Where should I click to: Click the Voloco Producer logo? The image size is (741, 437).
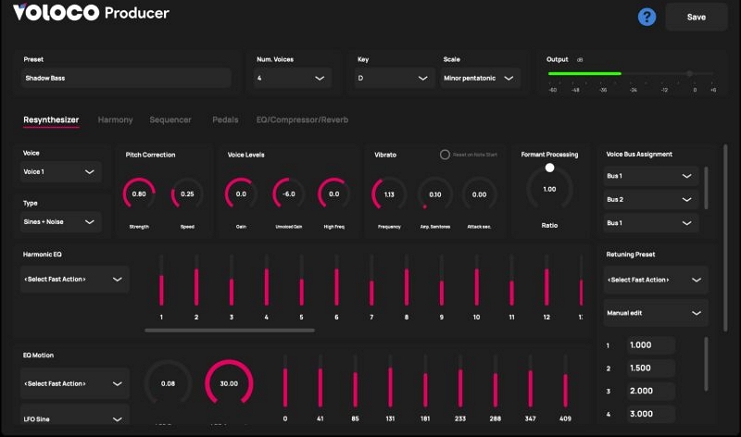tap(91, 13)
